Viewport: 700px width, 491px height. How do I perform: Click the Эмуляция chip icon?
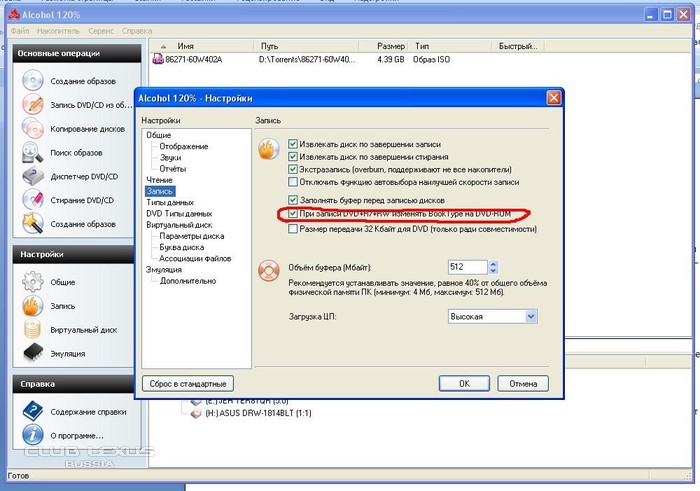[32, 353]
